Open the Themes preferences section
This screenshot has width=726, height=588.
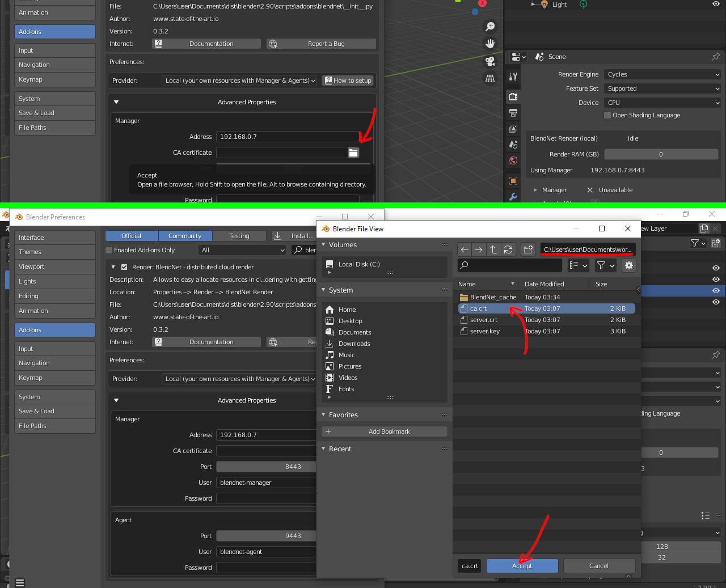(x=55, y=252)
